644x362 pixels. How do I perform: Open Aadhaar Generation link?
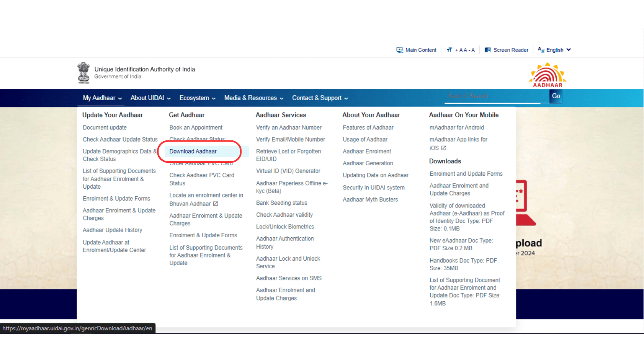click(368, 163)
